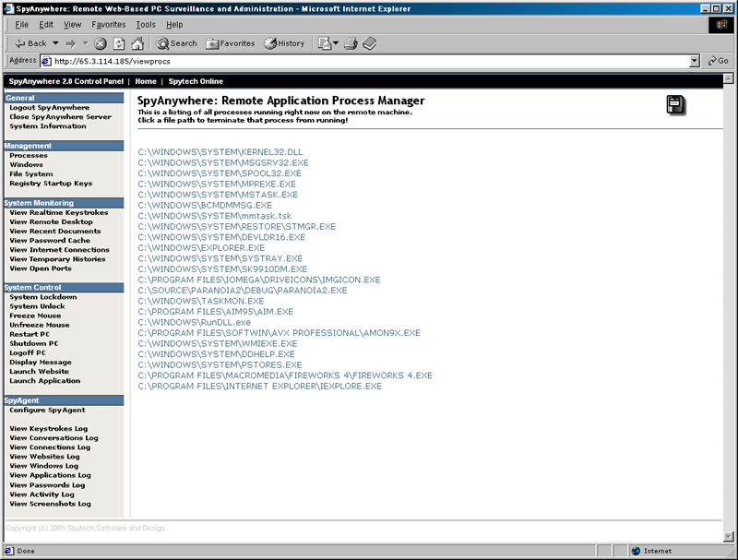Screen dimensions: 738x560
Task: Open View Websites Log
Action: click(44, 456)
